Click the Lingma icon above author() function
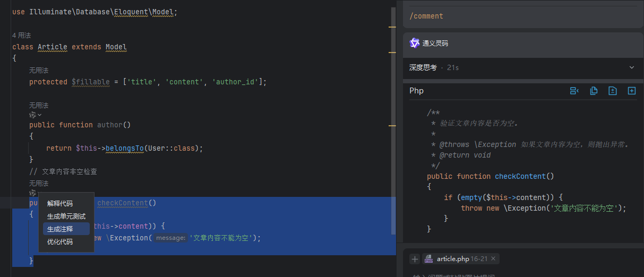 33,115
